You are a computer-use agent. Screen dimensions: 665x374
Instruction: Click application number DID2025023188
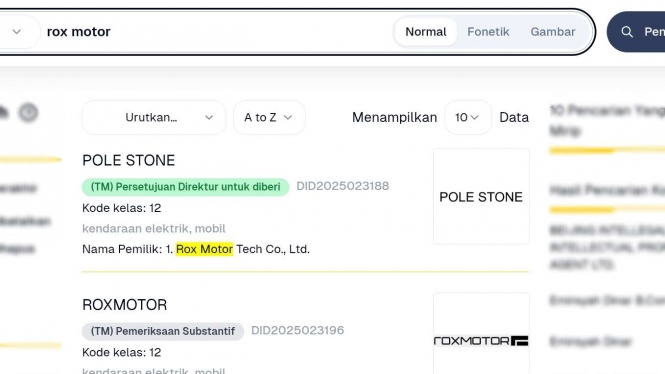(x=343, y=186)
